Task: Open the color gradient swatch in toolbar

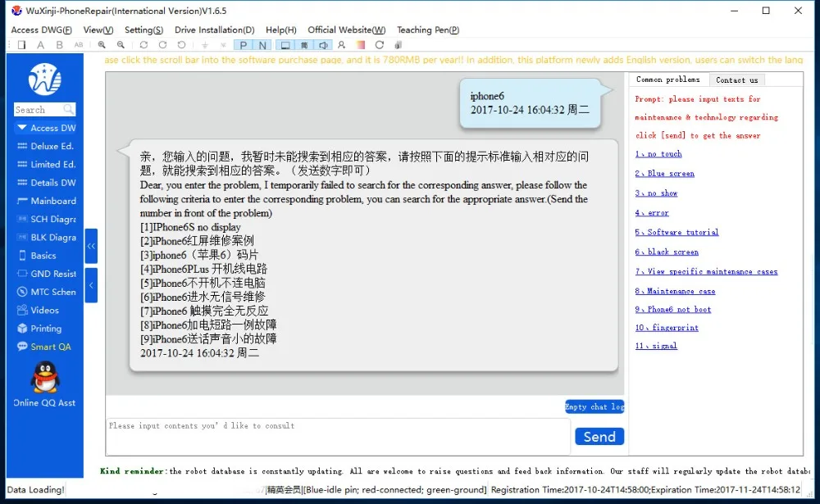Action: click(360, 45)
